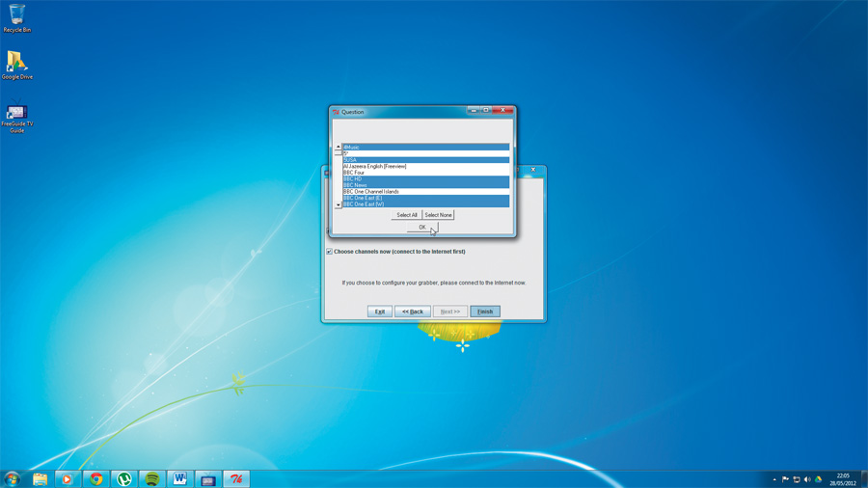Open the Recycle Bin desktop icon
Screen dimensions: 868x488
pos(16,17)
